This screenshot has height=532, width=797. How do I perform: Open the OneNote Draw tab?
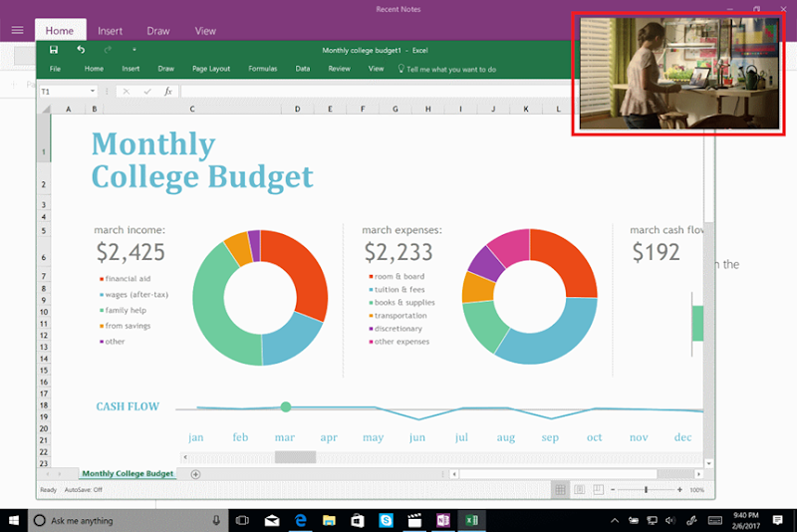158,31
